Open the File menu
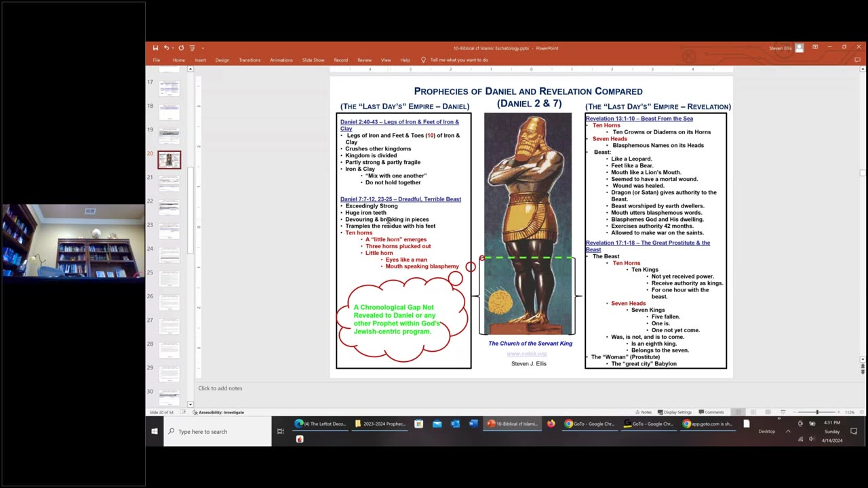This screenshot has width=868, height=488. pos(156,60)
